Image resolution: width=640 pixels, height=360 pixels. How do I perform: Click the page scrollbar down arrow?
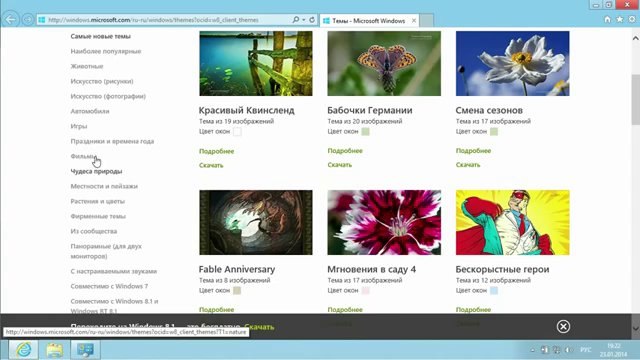click(636, 328)
